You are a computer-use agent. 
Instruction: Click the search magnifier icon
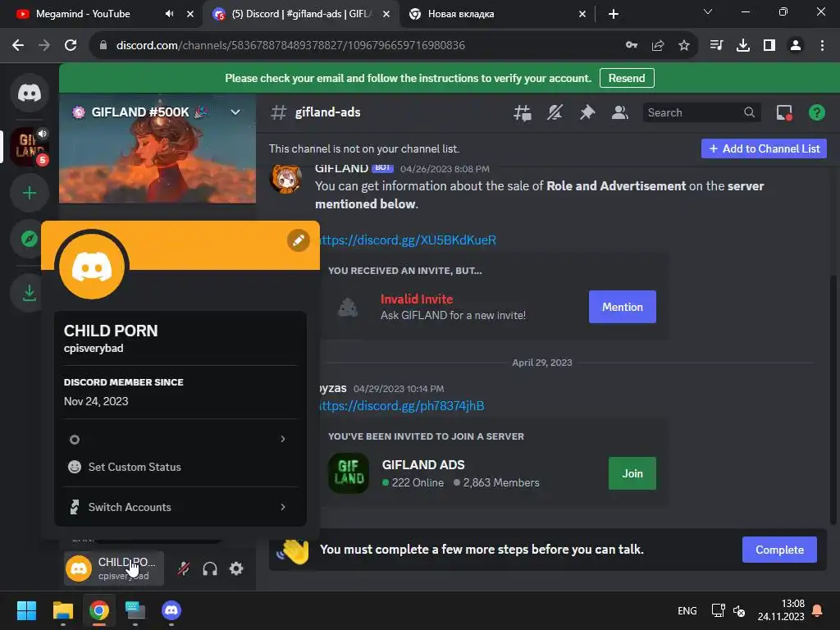coord(749,112)
